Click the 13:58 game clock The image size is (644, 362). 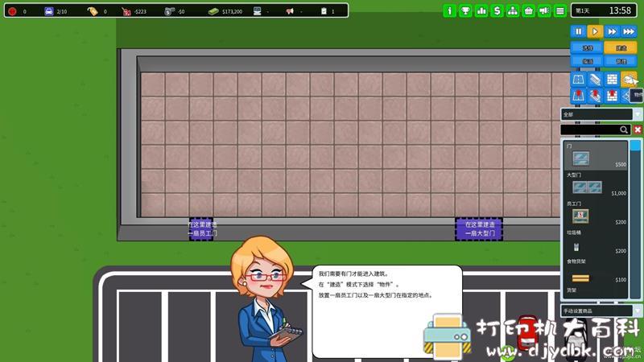pyautogui.click(x=620, y=10)
